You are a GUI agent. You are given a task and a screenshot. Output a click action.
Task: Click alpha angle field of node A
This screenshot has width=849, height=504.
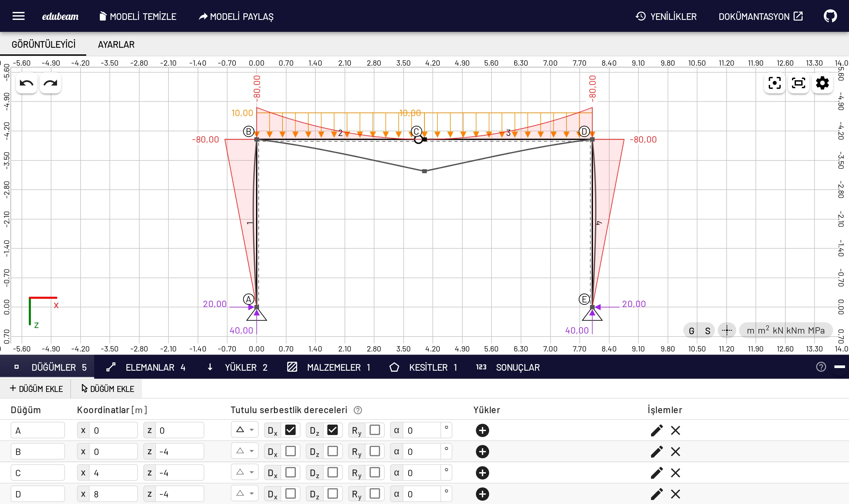coord(422,430)
